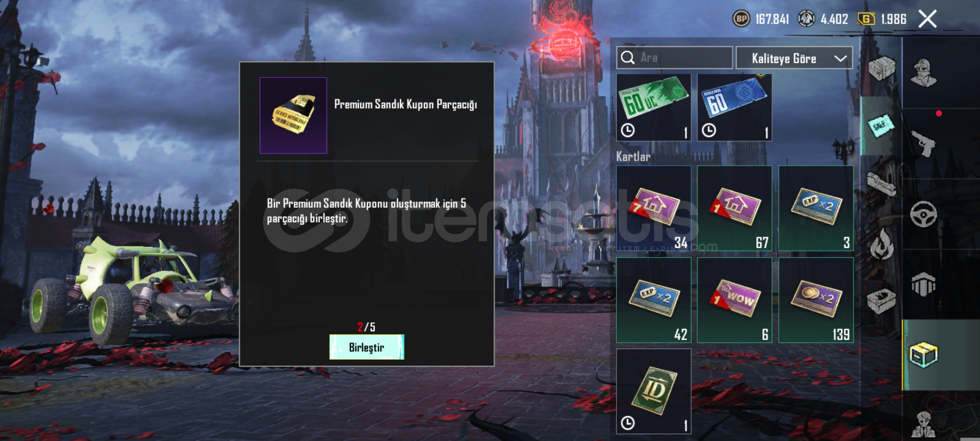The width and height of the screenshot is (980, 441).
Task: Select the blue 60 Royale Pass voucher
Action: [734, 107]
